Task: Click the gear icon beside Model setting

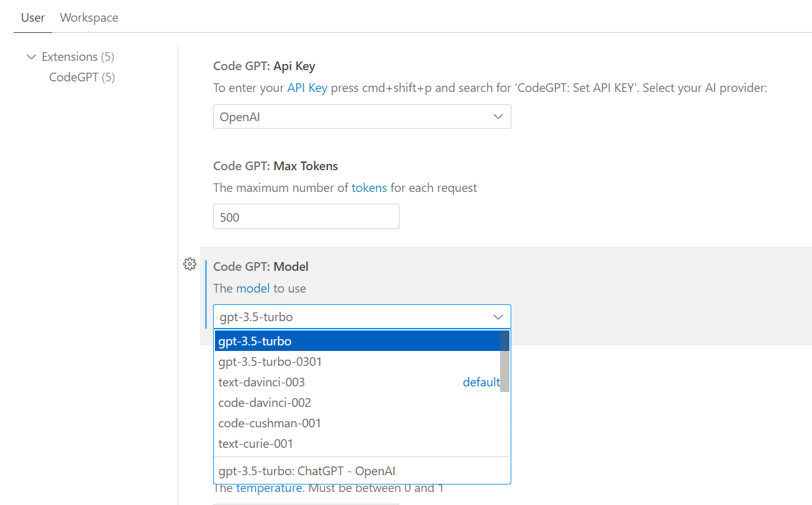Action: [190, 265]
